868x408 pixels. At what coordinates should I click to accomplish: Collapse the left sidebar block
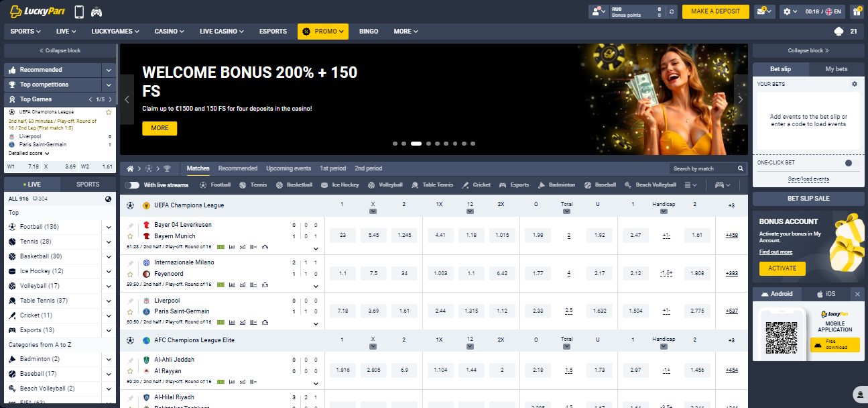coord(60,50)
